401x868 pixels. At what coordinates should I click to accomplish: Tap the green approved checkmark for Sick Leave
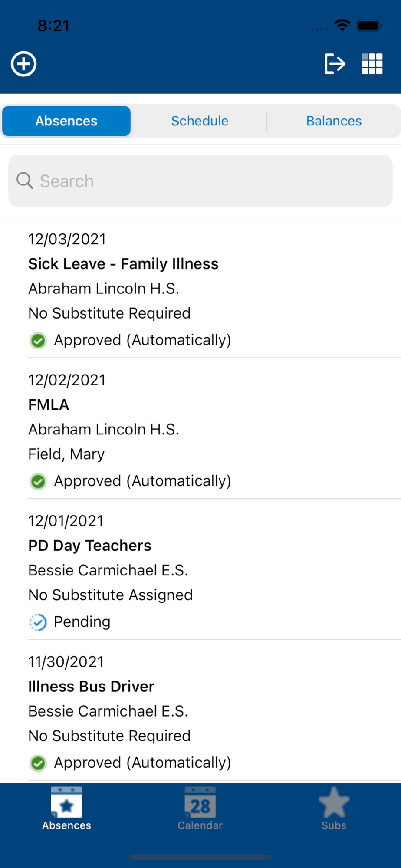coord(38,341)
